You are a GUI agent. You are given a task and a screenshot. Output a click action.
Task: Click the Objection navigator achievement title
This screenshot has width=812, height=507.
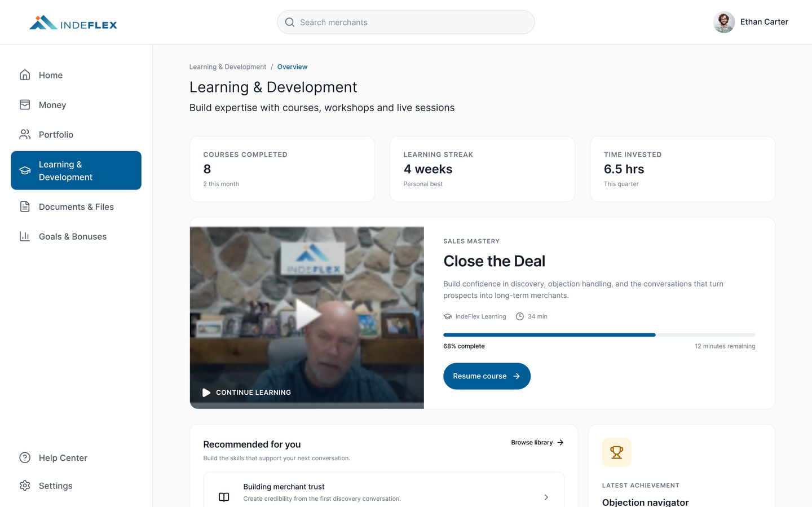(x=645, y=502)
